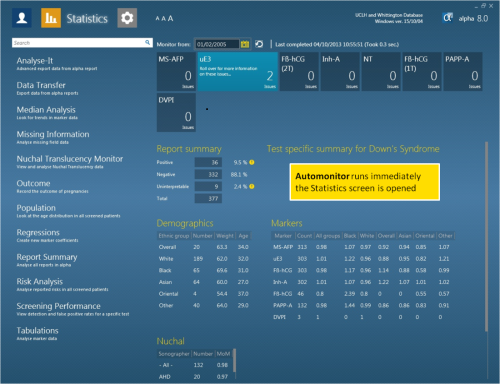
Task: Open Median Analysis
Action: click(x=47, y=113)
